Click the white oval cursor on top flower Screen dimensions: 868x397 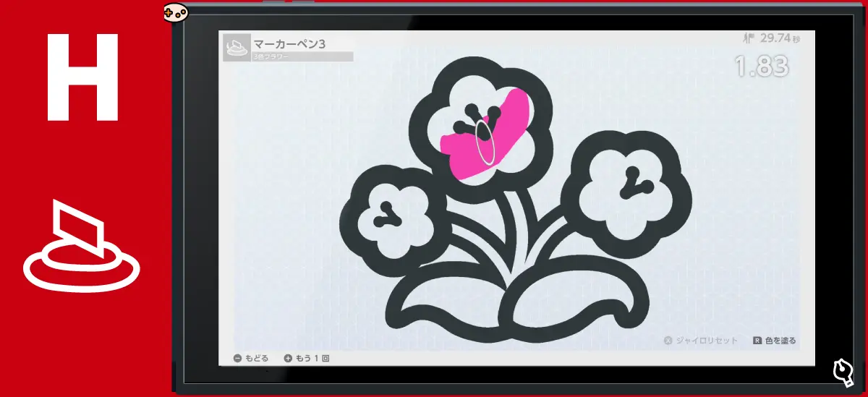coord(485,142)
